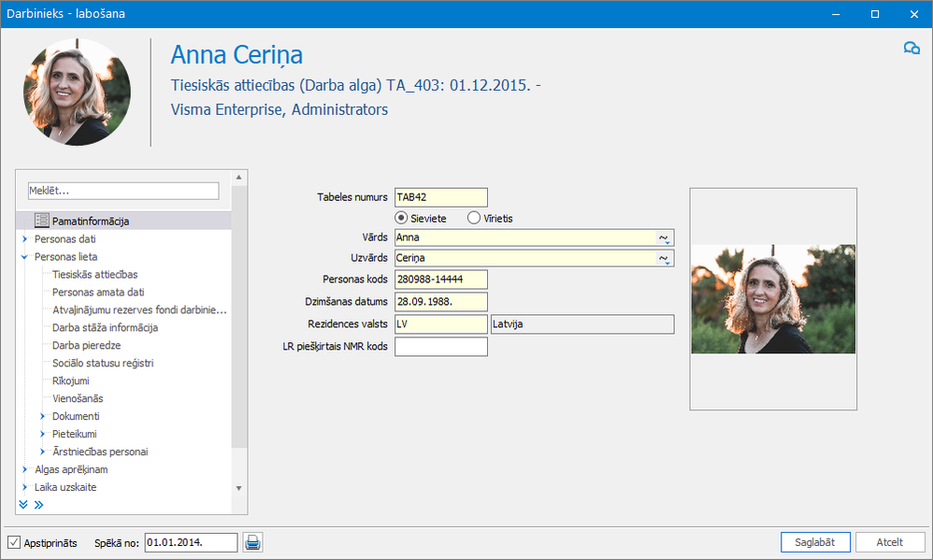Click the printer icon beside date field
The width and height of the screenshot is (933, 560).
pyautogui.click(x=252, y=542)
